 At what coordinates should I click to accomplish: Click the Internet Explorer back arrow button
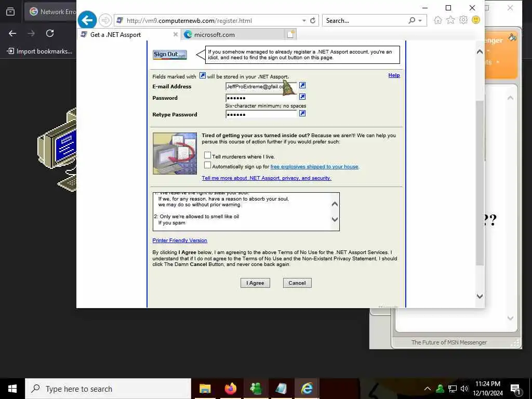click(x=87, y=20)
